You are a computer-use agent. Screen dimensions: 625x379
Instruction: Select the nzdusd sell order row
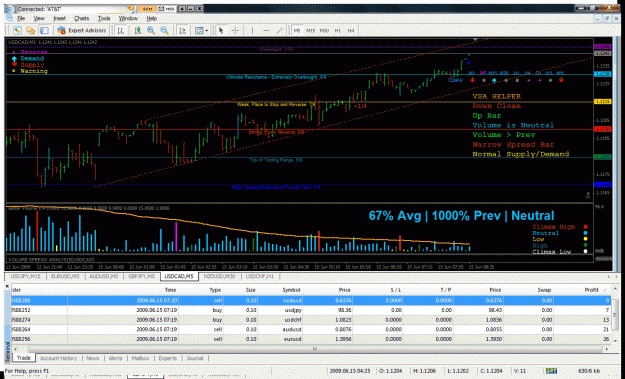point(311,300)
